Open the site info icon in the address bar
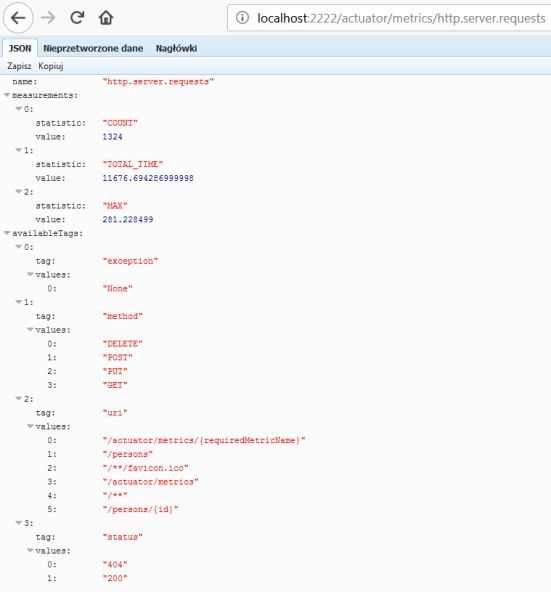The height and width of the screenshot is (592, 551). coord(242,17)
